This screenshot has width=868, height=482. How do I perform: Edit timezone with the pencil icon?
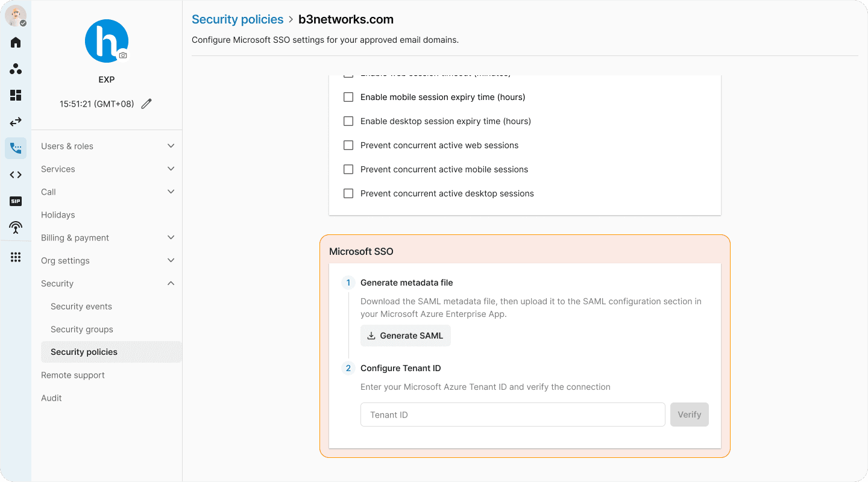(146, 104)
